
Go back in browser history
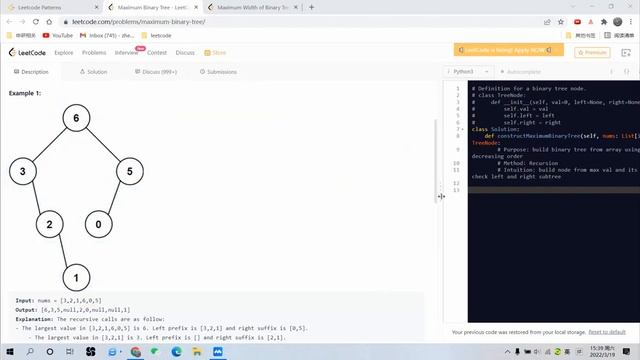click(x=9, y=22)
